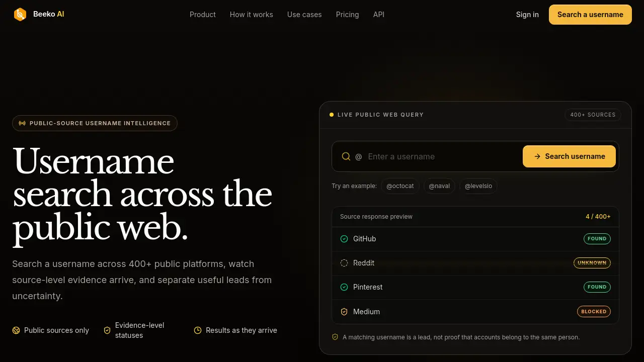Click the clock icon next to Results as they arrive
The height and width of the screenshot is (362, 644).
198,330
